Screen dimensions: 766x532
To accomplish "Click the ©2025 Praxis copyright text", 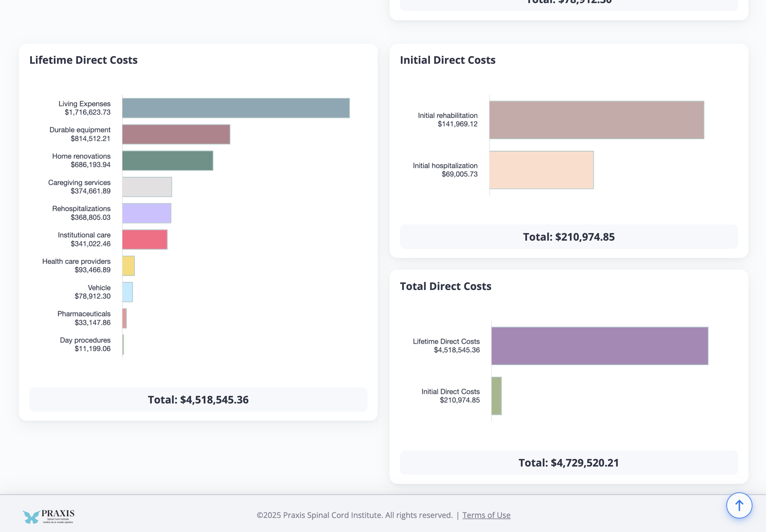I will [355, 515].
